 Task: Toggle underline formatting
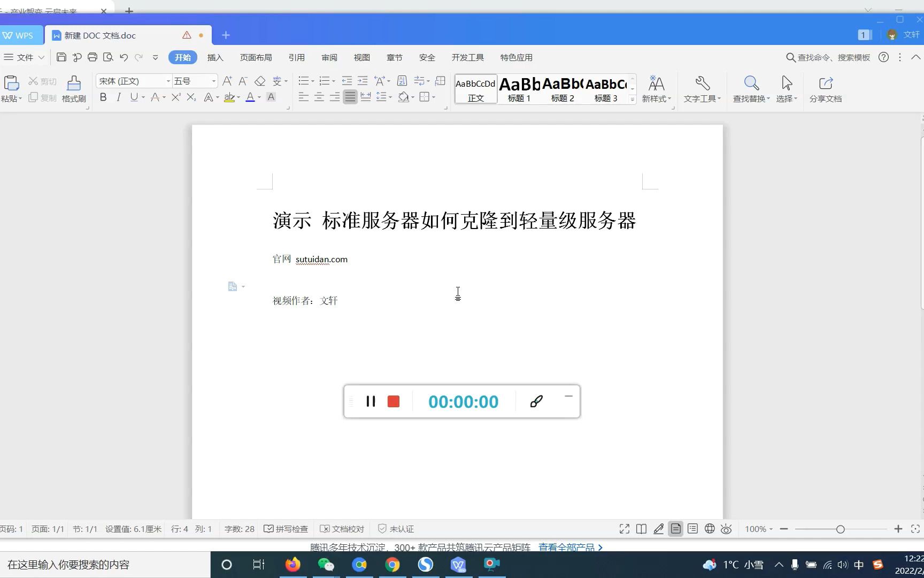coord(134,97)
